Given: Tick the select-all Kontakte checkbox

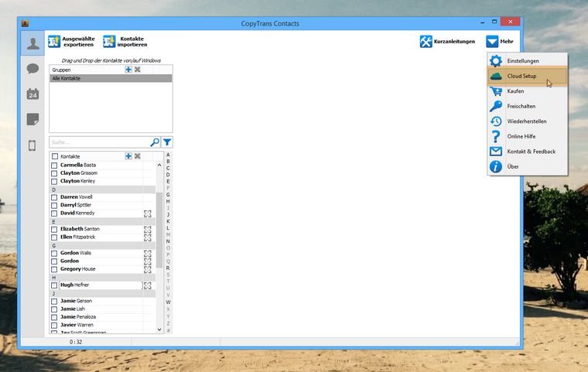Looking at the screenshot, I should point(55,156).
